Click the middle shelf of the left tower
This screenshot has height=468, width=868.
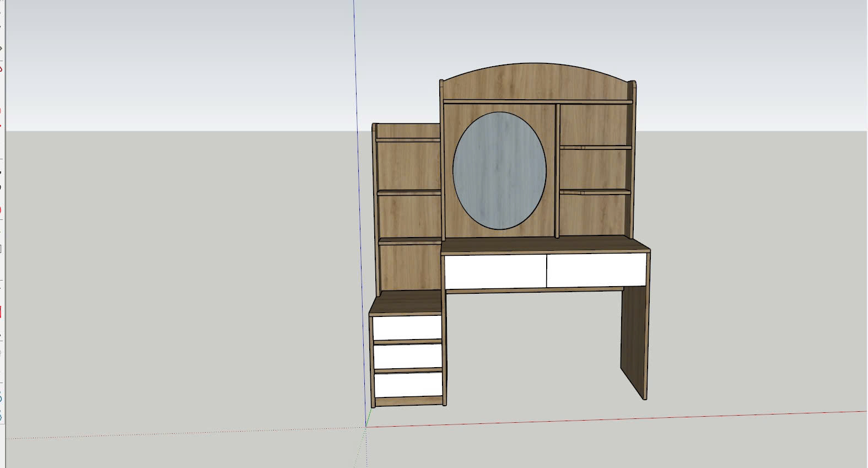(409, 192)
